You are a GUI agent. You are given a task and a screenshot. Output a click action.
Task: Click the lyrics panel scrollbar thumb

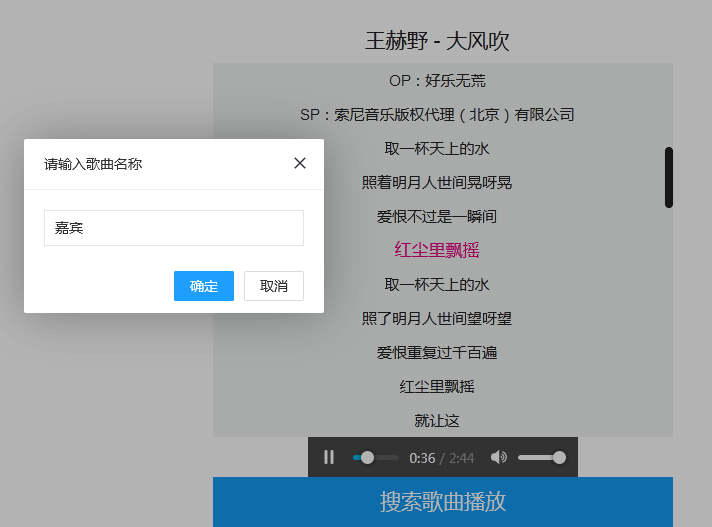(668, 177)
